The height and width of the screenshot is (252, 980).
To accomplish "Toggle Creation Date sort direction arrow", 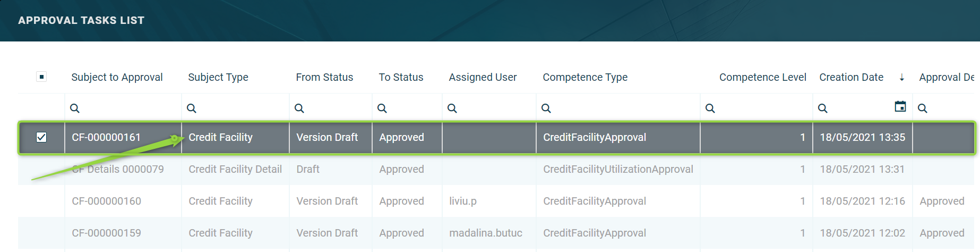I will (x=902, y=78).
